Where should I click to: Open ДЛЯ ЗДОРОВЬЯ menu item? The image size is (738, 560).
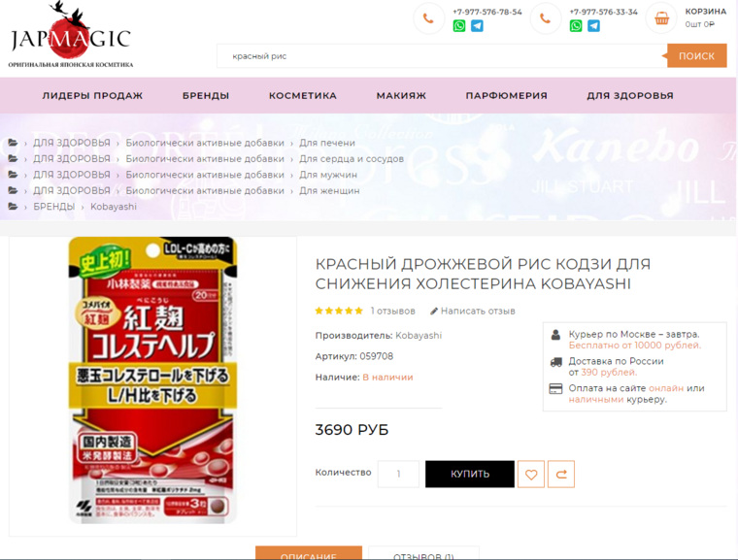630,95
